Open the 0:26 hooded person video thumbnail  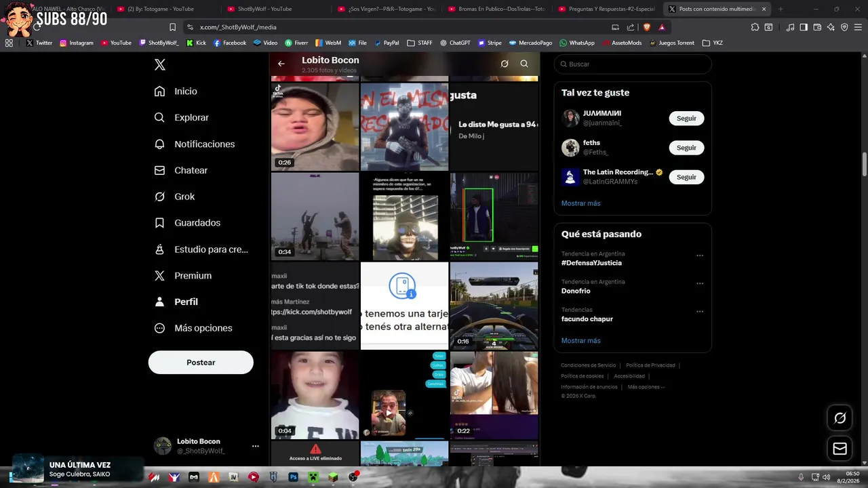tap(315, 127)
